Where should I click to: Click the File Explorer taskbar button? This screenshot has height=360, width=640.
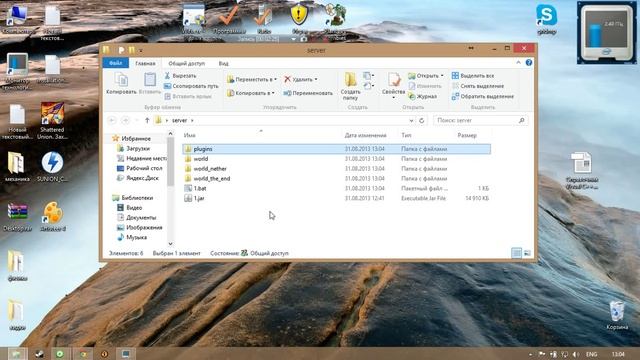(x=16, y=354)
